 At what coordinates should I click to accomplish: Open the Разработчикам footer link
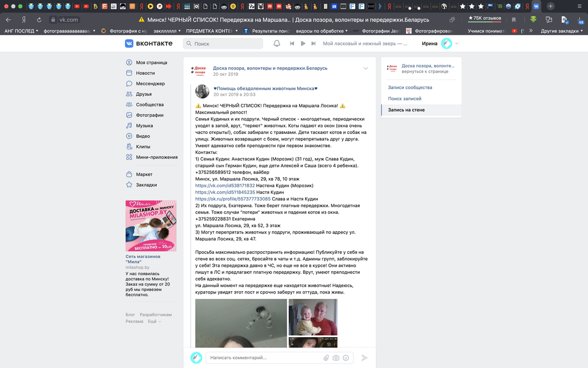tap(156, 315)
